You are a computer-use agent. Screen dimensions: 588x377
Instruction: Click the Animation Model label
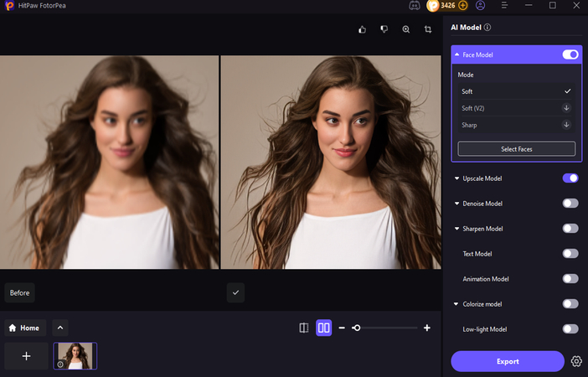[x=486, y=279]
